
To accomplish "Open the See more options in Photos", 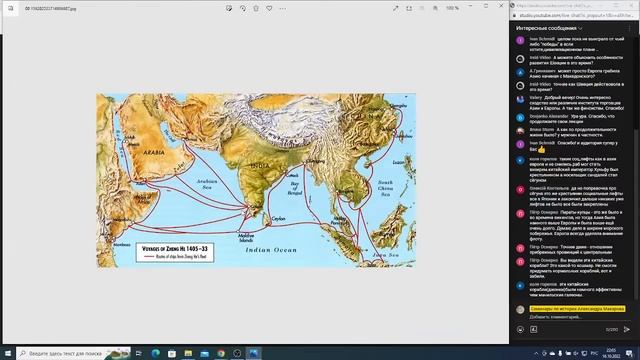I will [282, 8].
